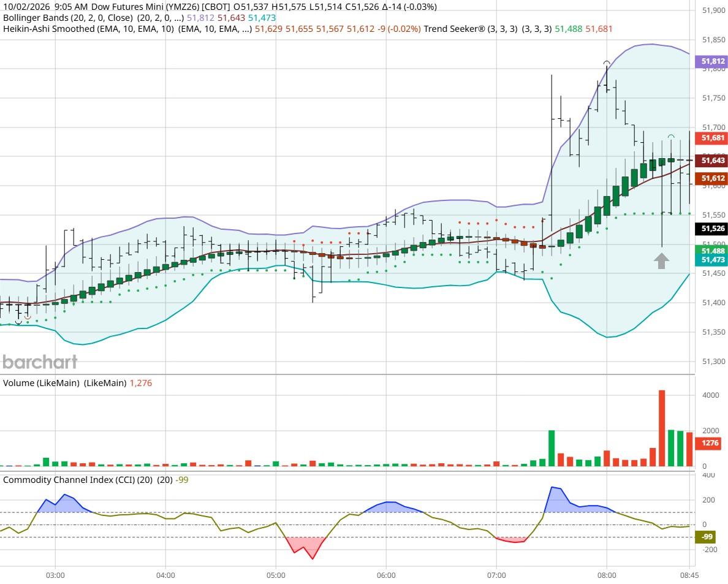This screenshot has width=728, height=584.
Task: Select the 07:00 time axis label
Action: click(x=496, y=575)
